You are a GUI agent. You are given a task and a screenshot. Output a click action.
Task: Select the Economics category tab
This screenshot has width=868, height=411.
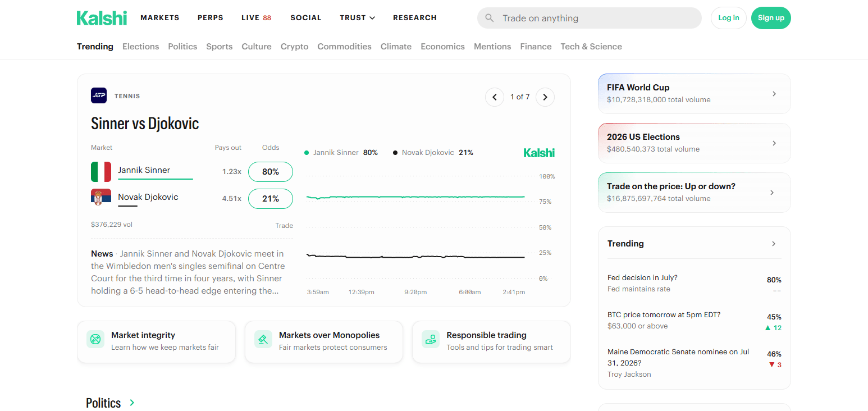click(x=442, y=47)
